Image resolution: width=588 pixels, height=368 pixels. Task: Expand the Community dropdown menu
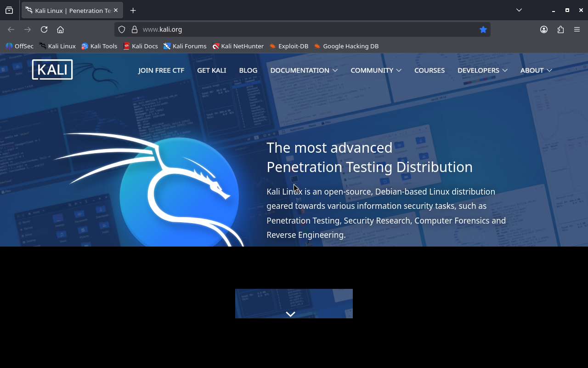point(376,70)
